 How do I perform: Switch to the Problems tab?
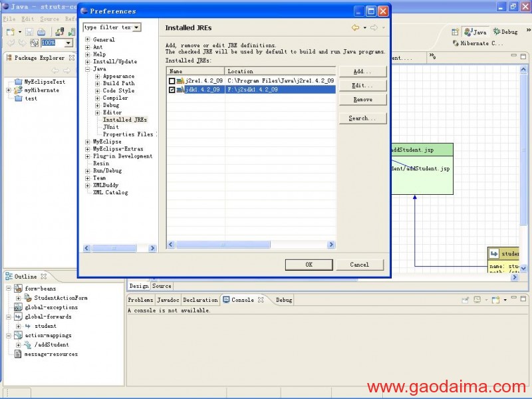point(140,300)
